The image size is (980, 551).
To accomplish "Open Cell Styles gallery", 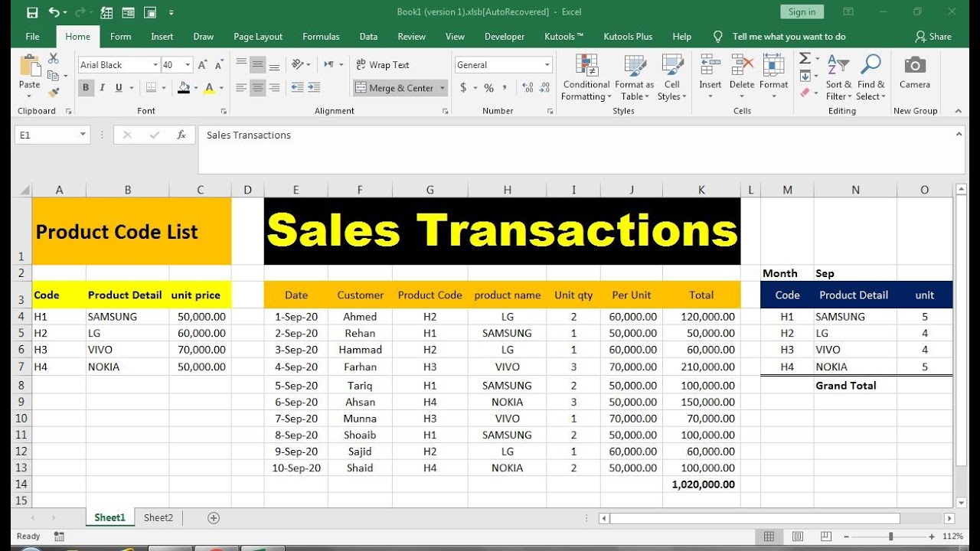I will click(671, 78).
